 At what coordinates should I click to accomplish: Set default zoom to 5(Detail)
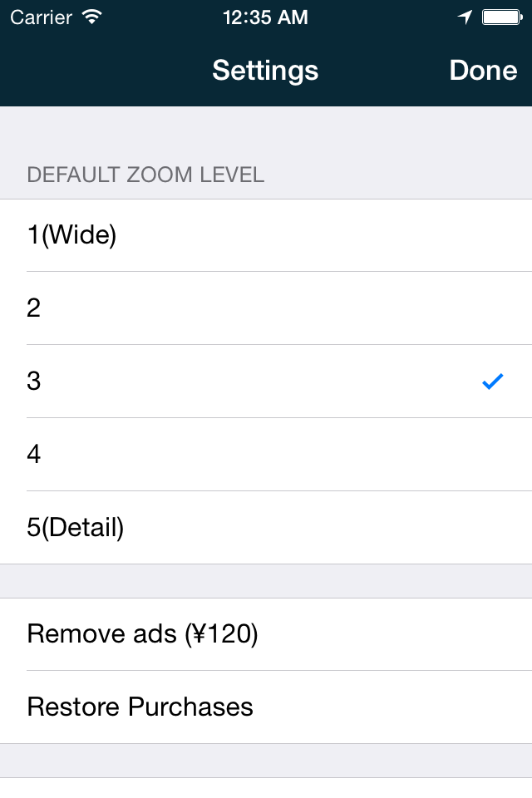coord(266,528)
